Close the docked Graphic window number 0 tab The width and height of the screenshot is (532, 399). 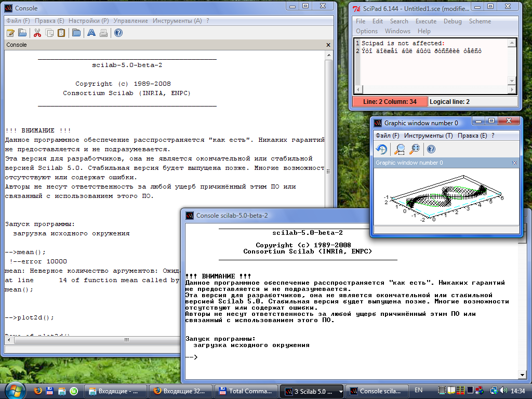coord(514,163)
